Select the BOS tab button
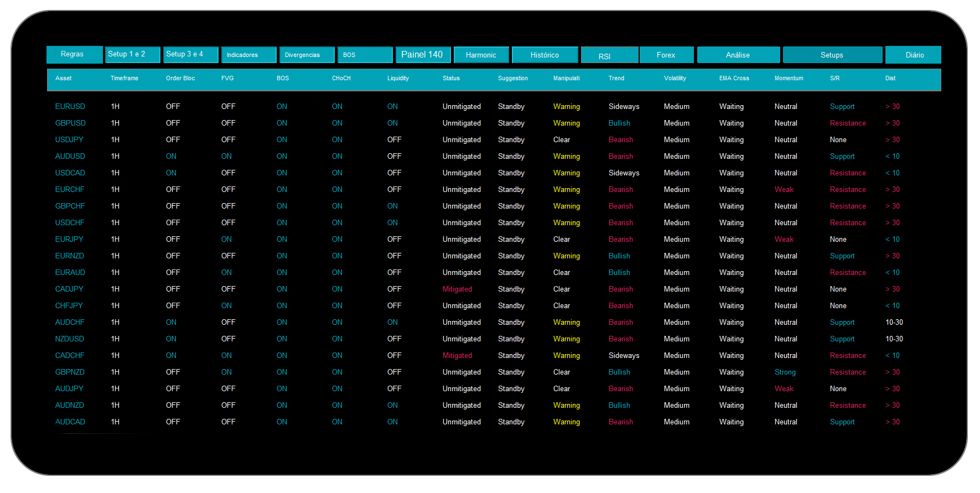Screen dimensions: 980x493 pyautogui.click(x=365, y=55)
